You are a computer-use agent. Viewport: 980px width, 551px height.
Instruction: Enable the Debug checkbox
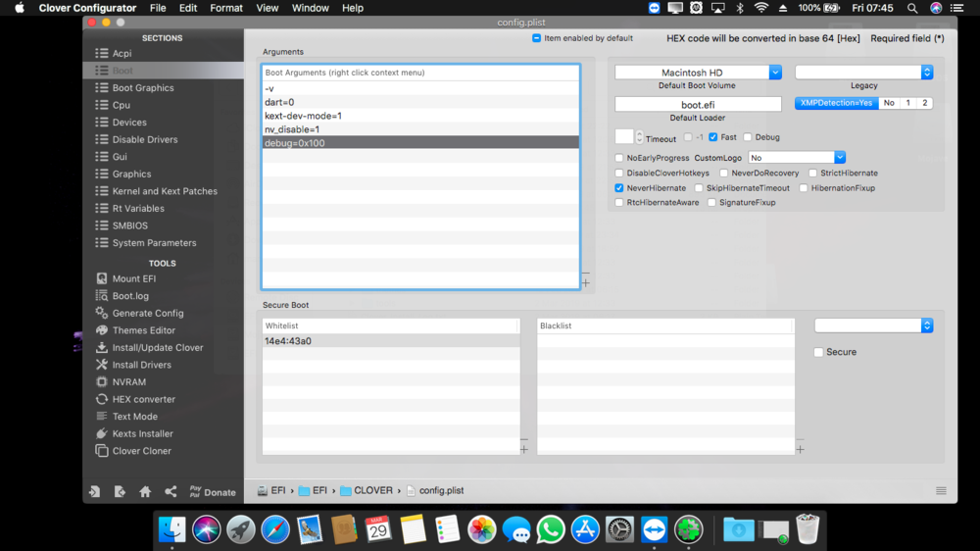[x=748, y=137]
